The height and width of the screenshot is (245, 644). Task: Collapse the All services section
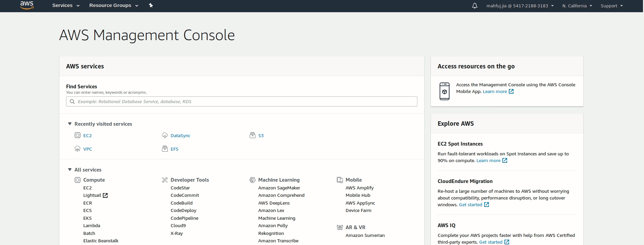click(x=70, y=170)
